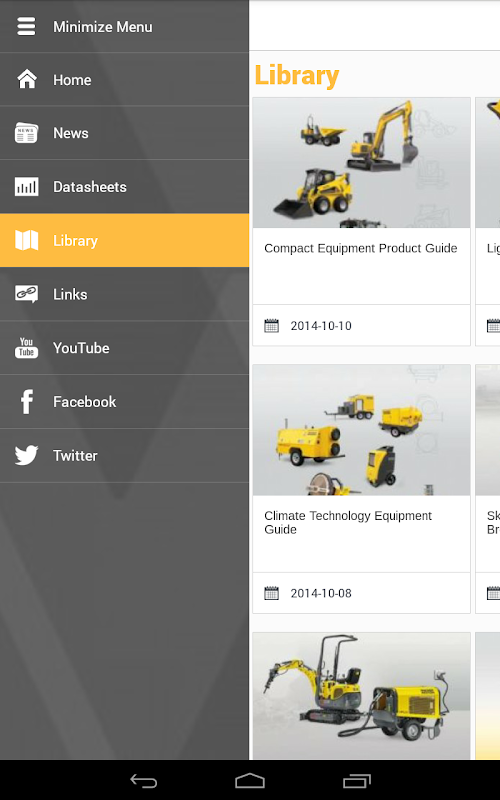Go to the Home menu entry
Viewport: 500px width, 800px height.
point(124,80)
